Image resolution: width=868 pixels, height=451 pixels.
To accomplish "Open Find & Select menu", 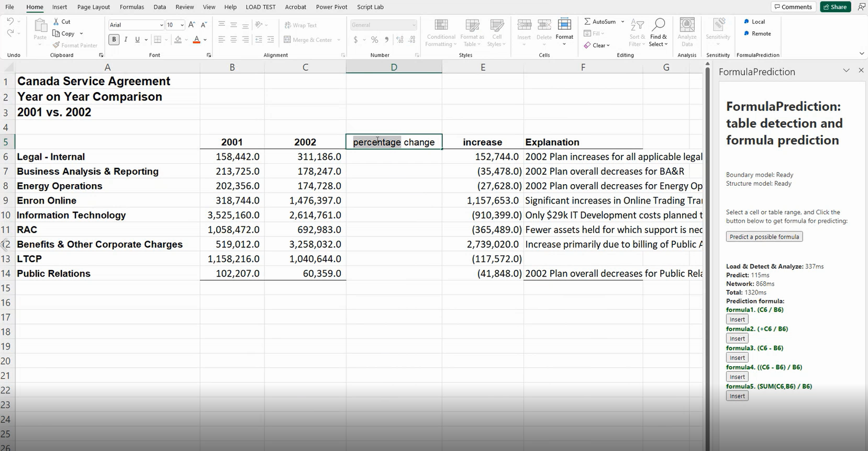I will tap(658, 33).
